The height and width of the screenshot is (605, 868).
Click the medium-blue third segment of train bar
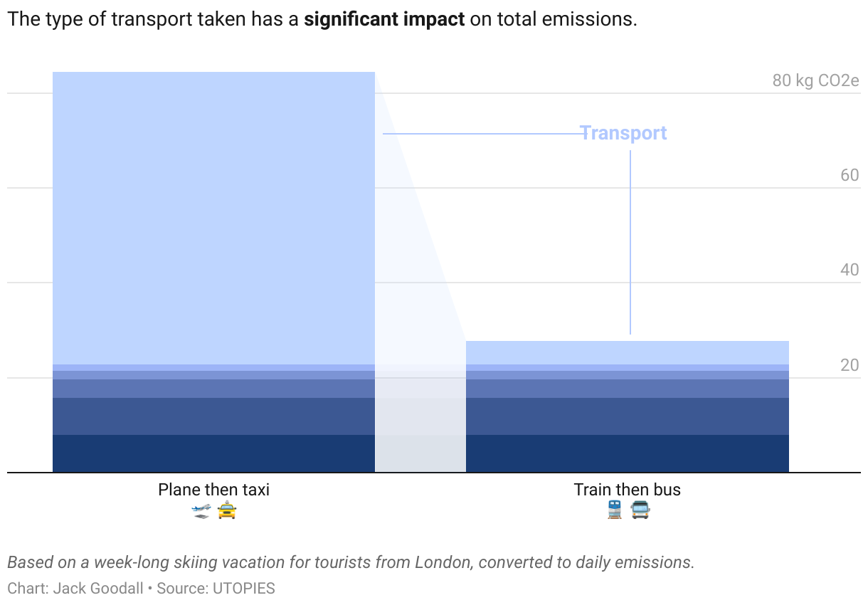pyautogui.click(x=628, y=389)
